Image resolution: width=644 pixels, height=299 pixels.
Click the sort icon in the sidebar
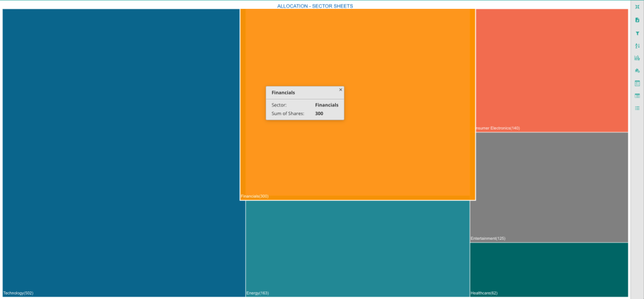[637, 45]
